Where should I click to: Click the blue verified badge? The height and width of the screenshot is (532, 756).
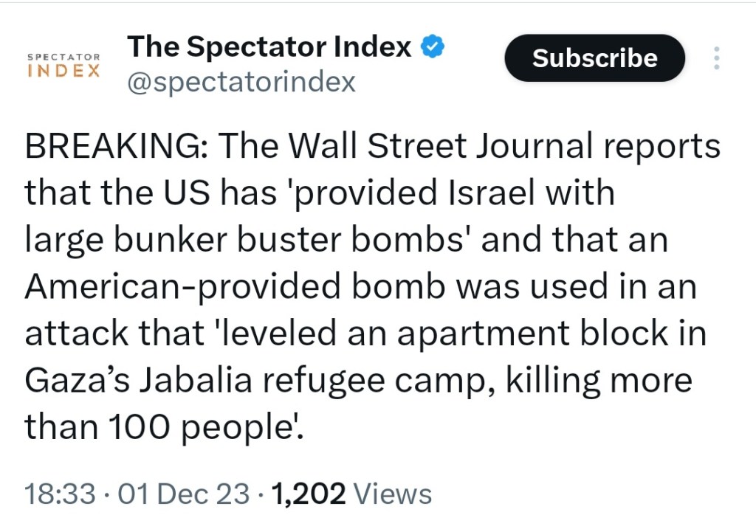pos(433,47)
